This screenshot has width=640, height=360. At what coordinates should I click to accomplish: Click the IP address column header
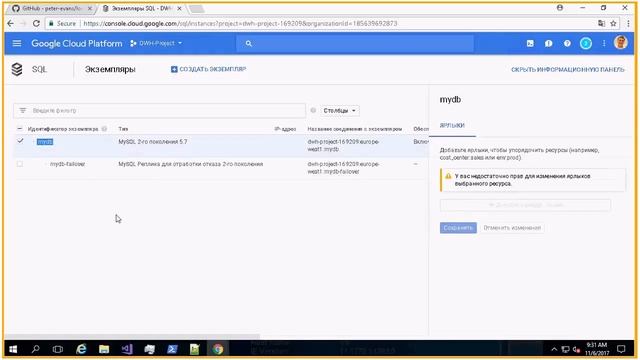tap(285, 129)
